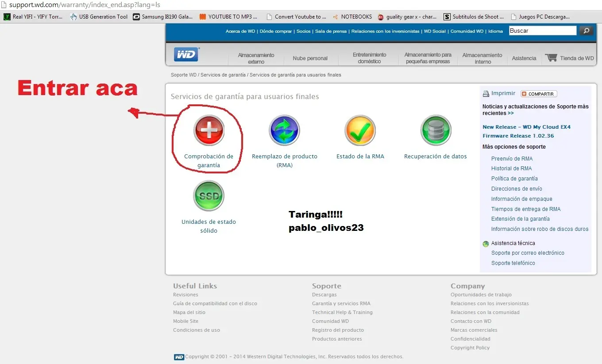Open the Nube personal menu
The width and height of the screenshot is (602, 364).
point(310,58)
